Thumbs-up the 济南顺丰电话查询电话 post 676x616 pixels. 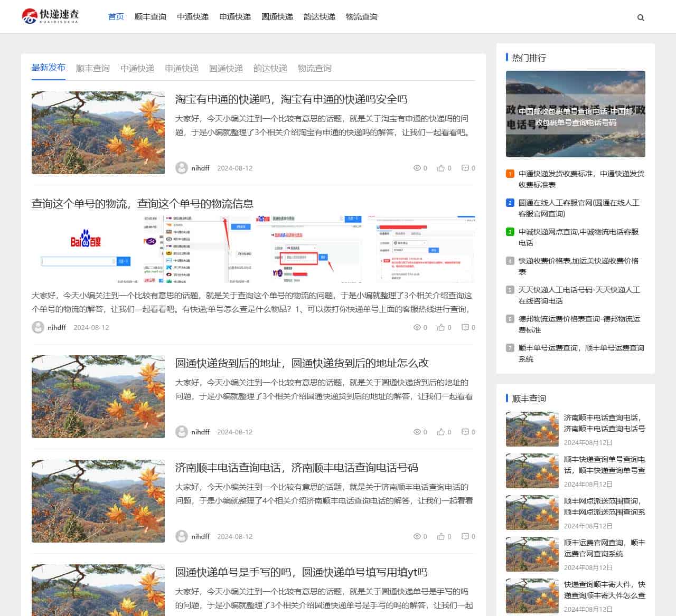pos(441,536)
